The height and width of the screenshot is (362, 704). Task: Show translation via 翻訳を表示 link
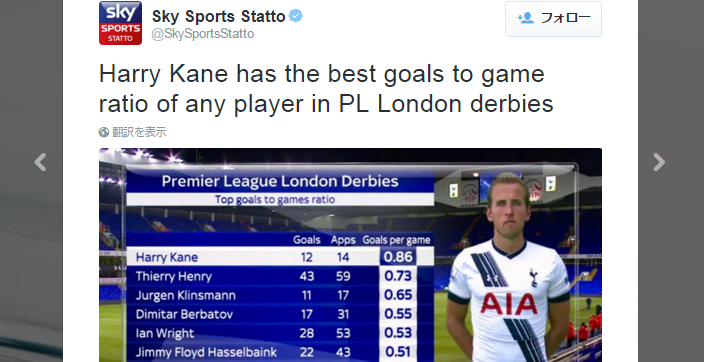[139, 132]
